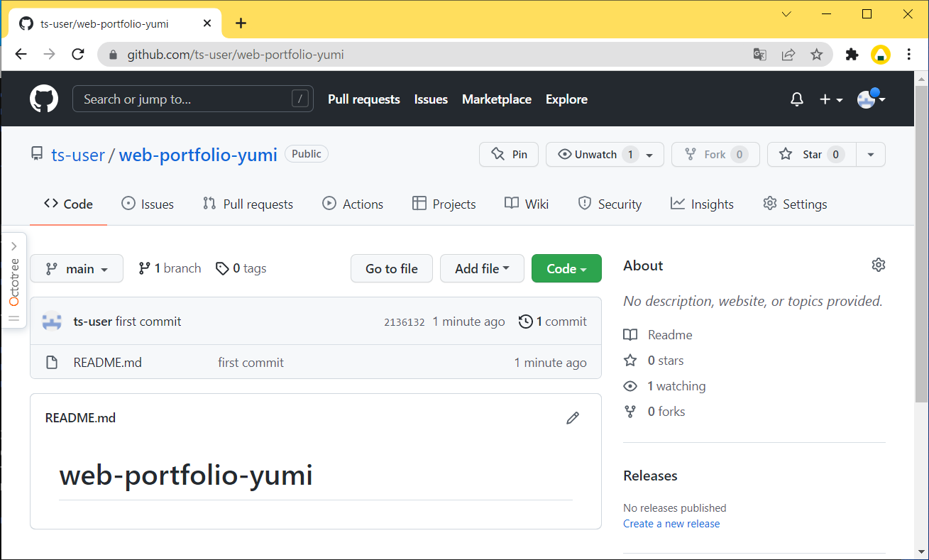View the 1 branch link

pyautogui.click(x=170, y=268)
